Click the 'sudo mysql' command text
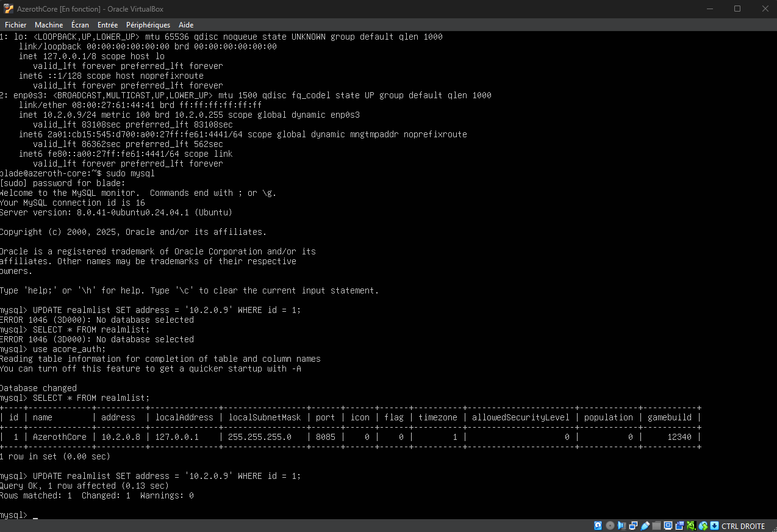Image resolution: width=777 pixels, height=532 pixels. [x=131, y=173]
